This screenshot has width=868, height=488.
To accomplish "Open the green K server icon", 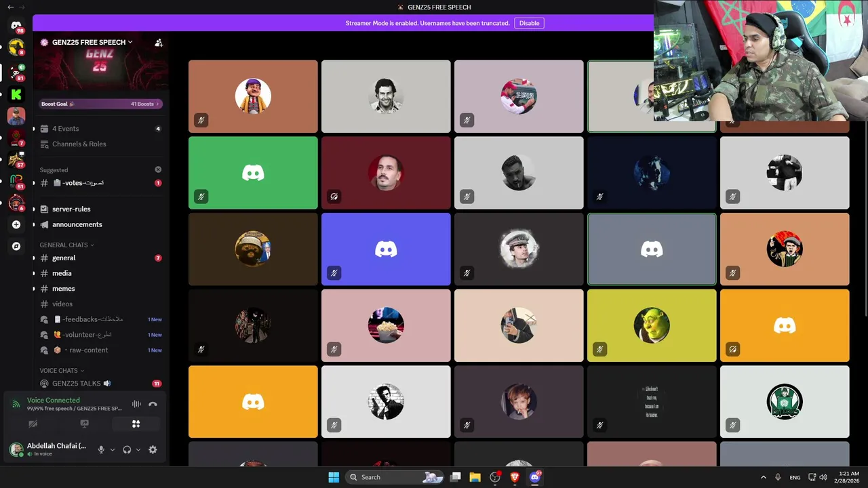I will coord(16,94).
